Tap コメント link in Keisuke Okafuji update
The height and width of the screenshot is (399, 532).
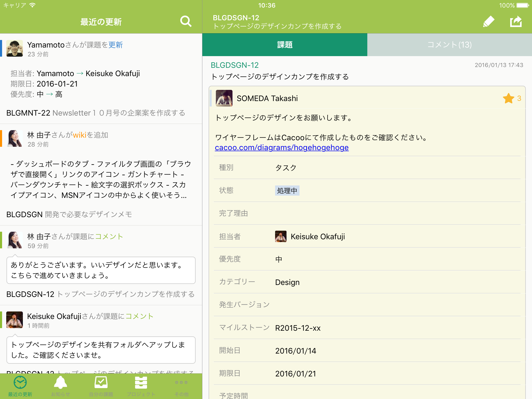139,316
